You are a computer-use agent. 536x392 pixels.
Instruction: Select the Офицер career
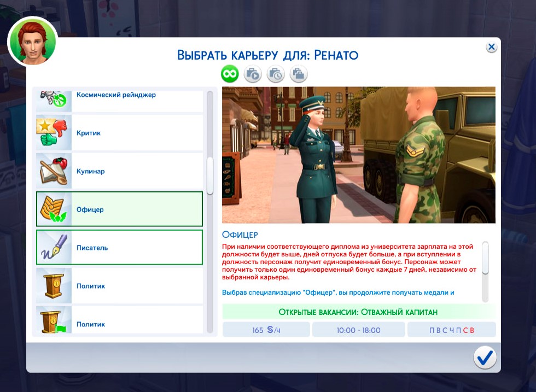119,209
